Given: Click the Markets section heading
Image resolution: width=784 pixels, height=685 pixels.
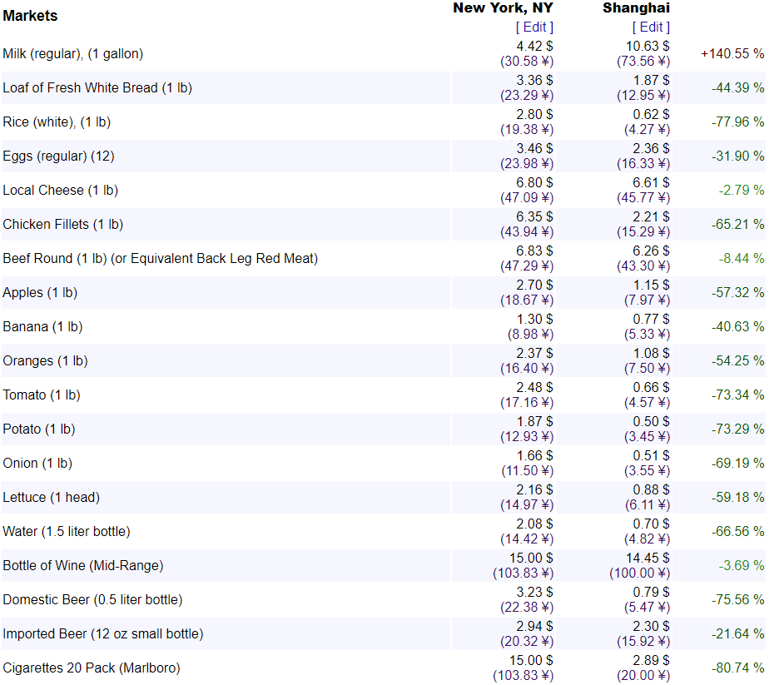Looking at the screenshot, I should [x=31, y=16].
